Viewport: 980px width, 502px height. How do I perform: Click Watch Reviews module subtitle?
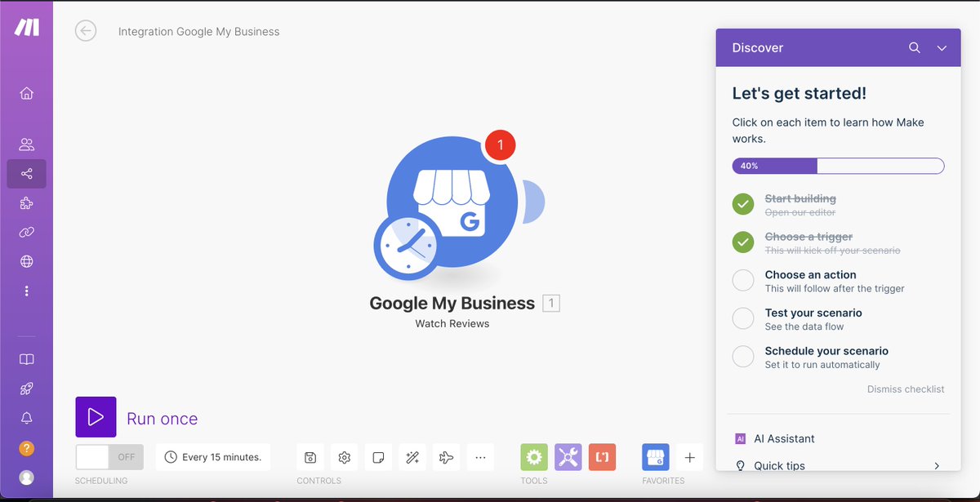click(452, 324)
